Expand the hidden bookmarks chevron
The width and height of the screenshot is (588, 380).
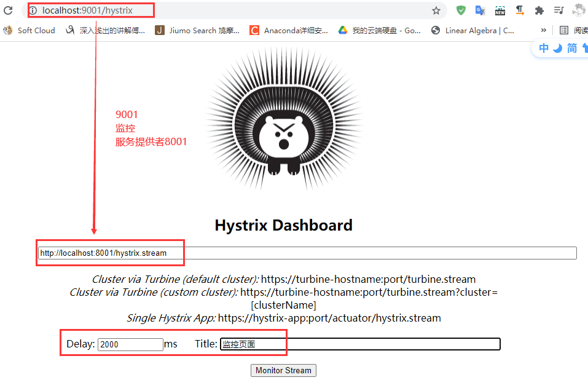(x=543, y=30)
